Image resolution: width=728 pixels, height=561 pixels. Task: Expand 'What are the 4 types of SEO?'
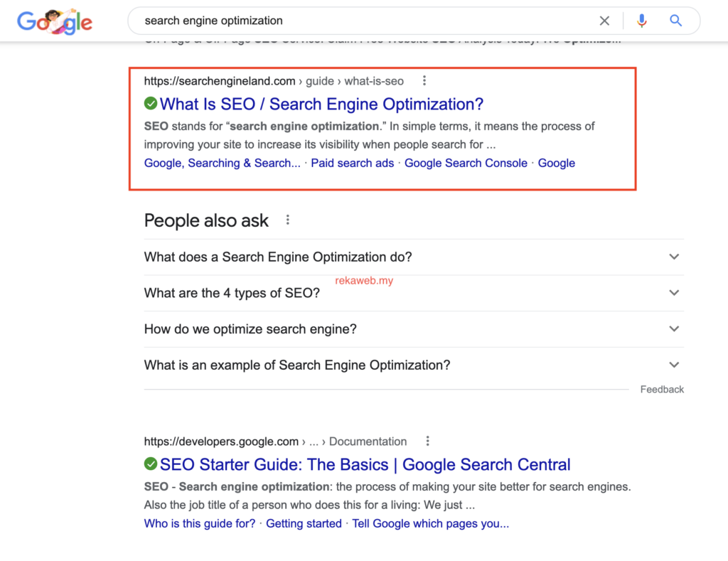pos(414,293)
